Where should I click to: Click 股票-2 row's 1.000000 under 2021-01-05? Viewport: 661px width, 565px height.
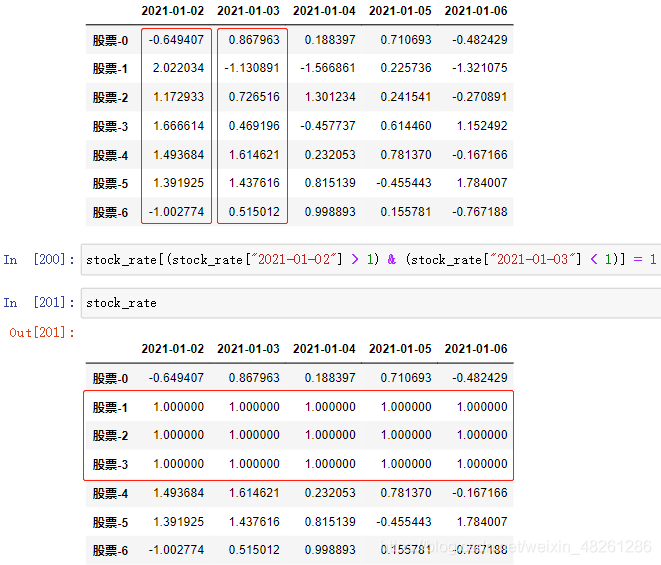pyautogui.click(x=406, y=435)
